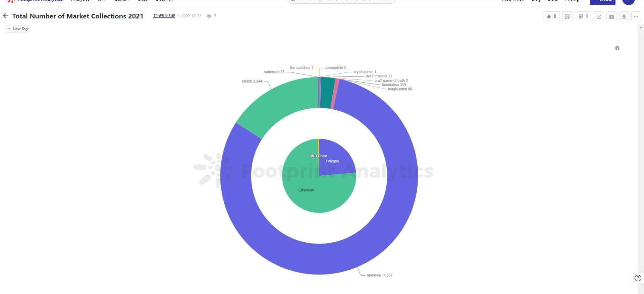Open the three-dots more options menu
Image resolution: width=644 pixels, height=294 pixels.
click(636, 16)
